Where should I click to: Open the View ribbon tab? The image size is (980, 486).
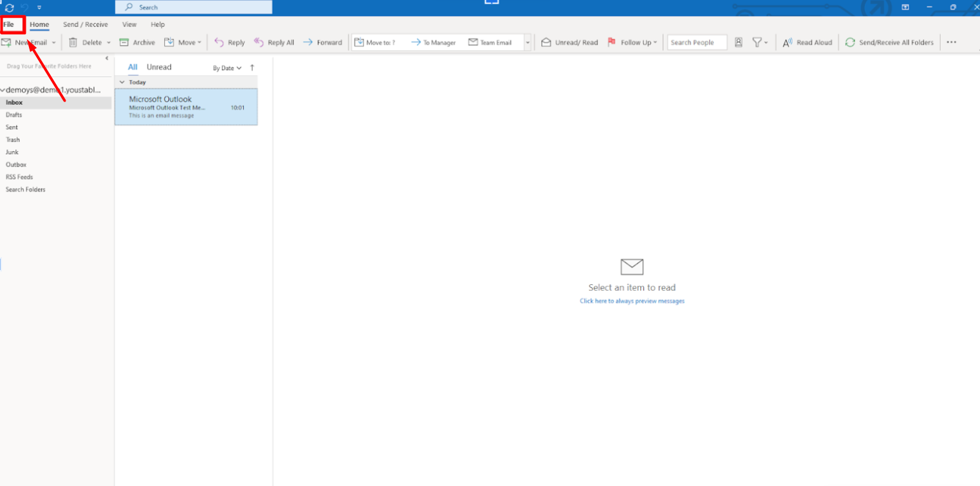129,24
